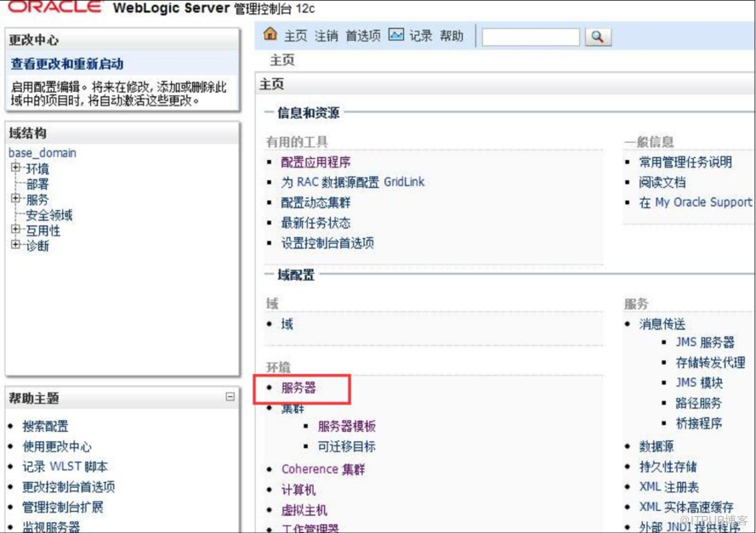Click the record chart icon

pyautogui.click(x=395, y=35)
